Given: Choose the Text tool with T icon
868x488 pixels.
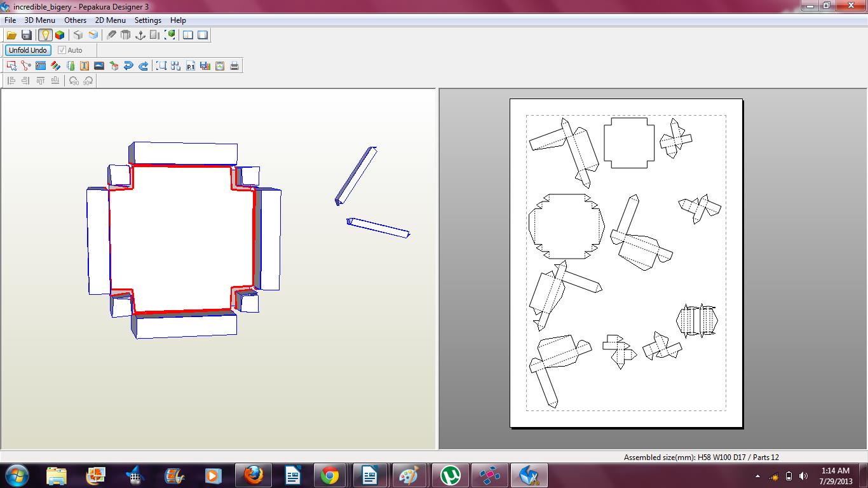Looking at the screenshot, I should click(x=85, y=65).
